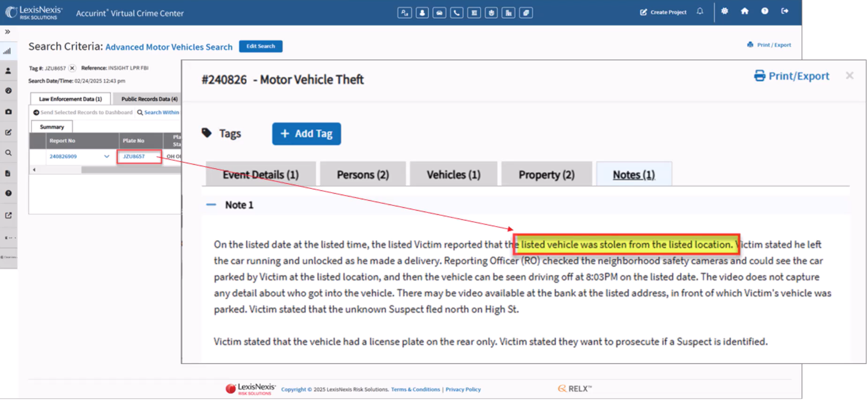Switch to Persons (2) tab
This screenshot has width=868, height=400.
tap(362, 174)
